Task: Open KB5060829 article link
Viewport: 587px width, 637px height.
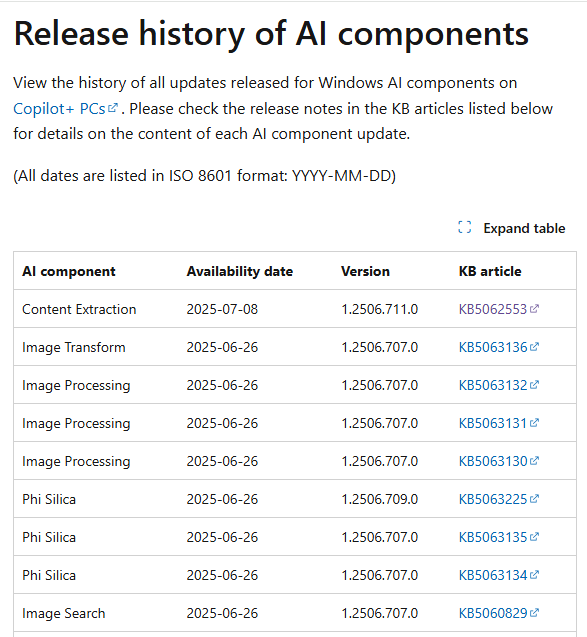Action: click(x=498, y=613)
